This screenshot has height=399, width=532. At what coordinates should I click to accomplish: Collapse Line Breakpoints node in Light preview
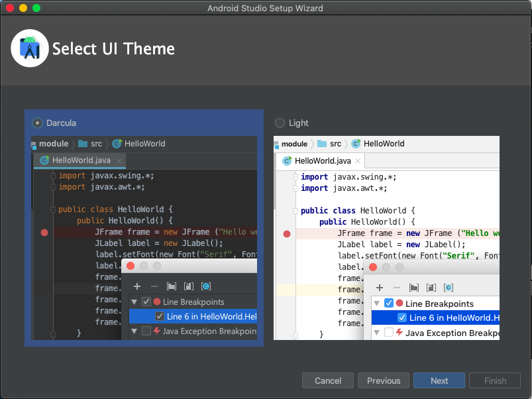click(x=376, y=303)
